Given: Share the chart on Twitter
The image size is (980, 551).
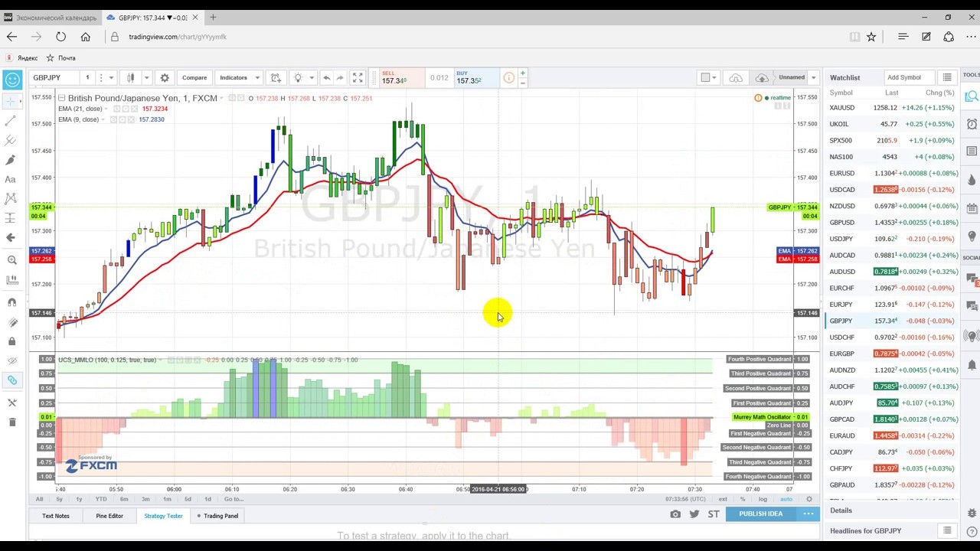Looking at the screenshot, I should [x=694, y=514].
